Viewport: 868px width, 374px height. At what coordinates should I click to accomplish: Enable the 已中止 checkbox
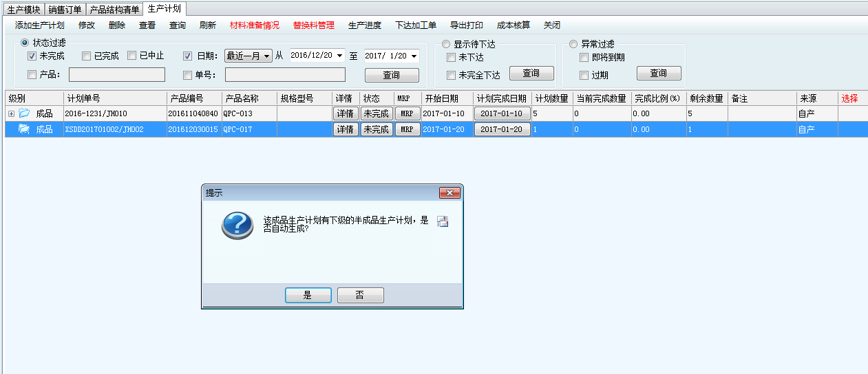(x=131, y=56)
